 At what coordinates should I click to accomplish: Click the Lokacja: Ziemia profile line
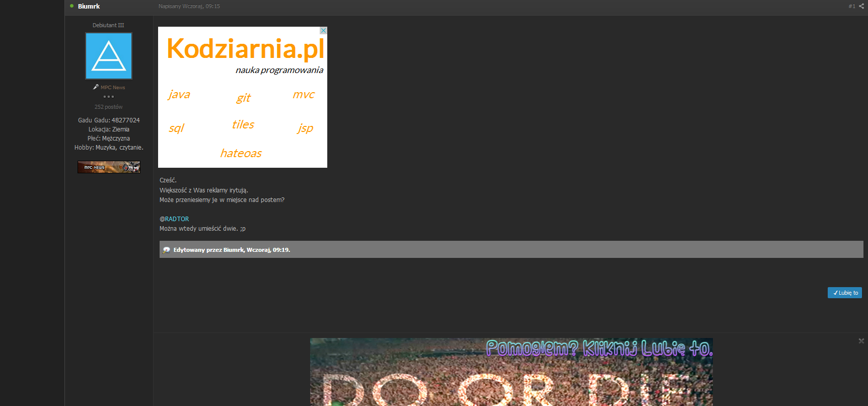109,129
